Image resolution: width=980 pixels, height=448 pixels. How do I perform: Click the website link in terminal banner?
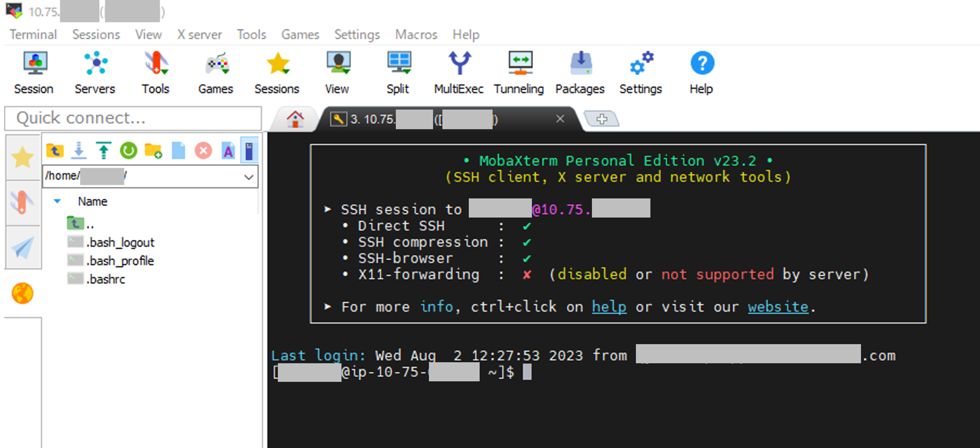click(779, 307)
